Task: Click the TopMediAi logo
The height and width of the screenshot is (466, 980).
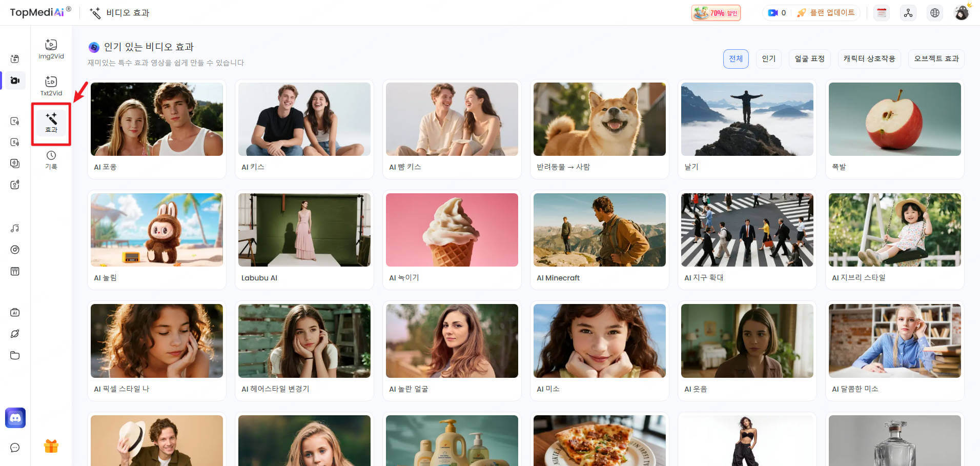Action: pyautogui.click(x=40, y=12)
